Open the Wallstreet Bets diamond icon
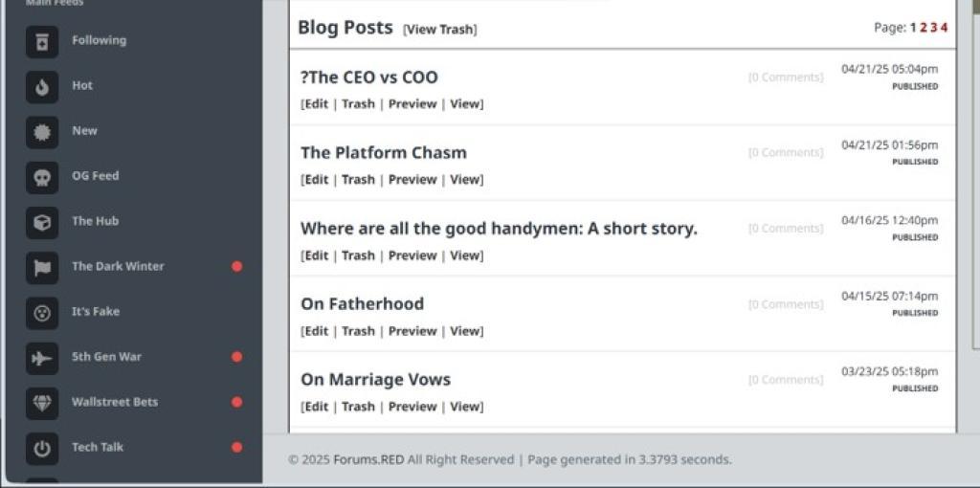 [42, 402]
